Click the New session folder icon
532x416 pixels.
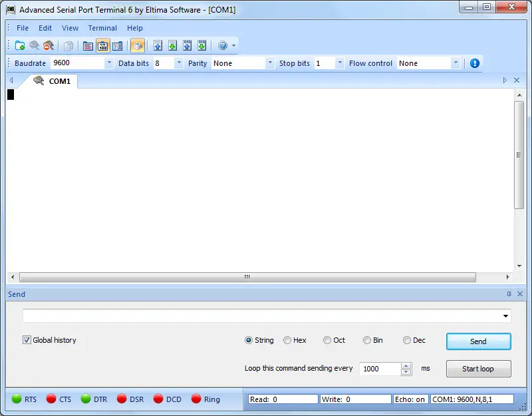pyautogui.click(x=20, y=45)
